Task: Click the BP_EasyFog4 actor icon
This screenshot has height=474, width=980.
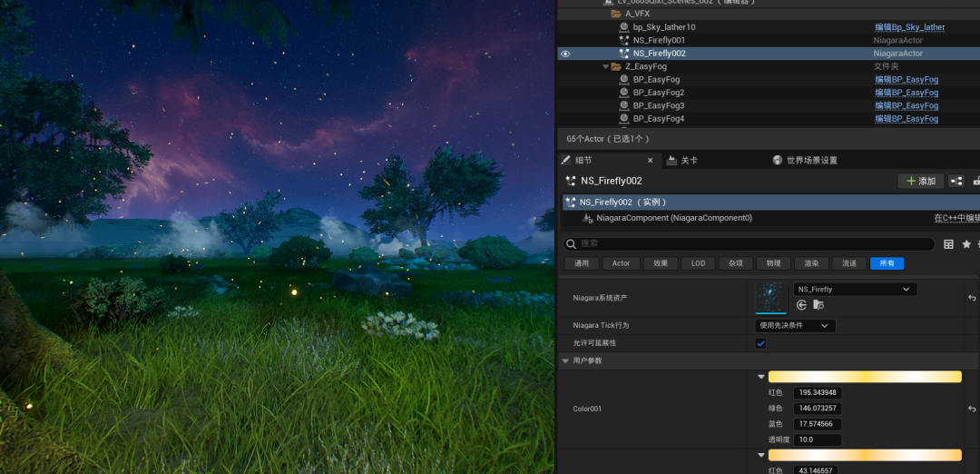Action: [623, 119]
